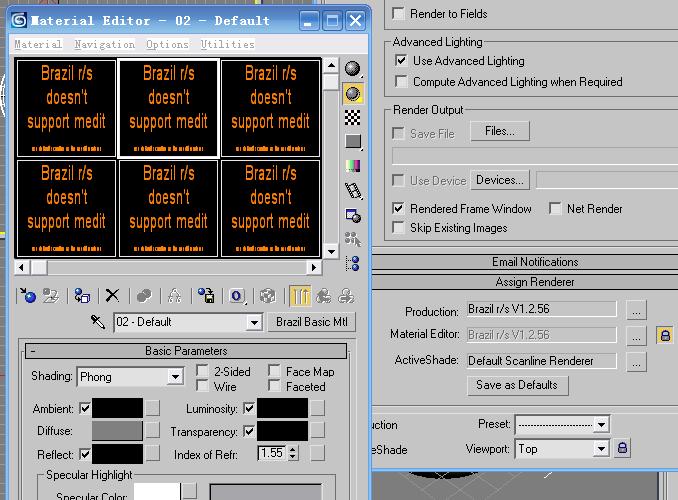Toggle the Show End Result icon
The height and width of the screenshot is (500, 678).
click(301, 296)
